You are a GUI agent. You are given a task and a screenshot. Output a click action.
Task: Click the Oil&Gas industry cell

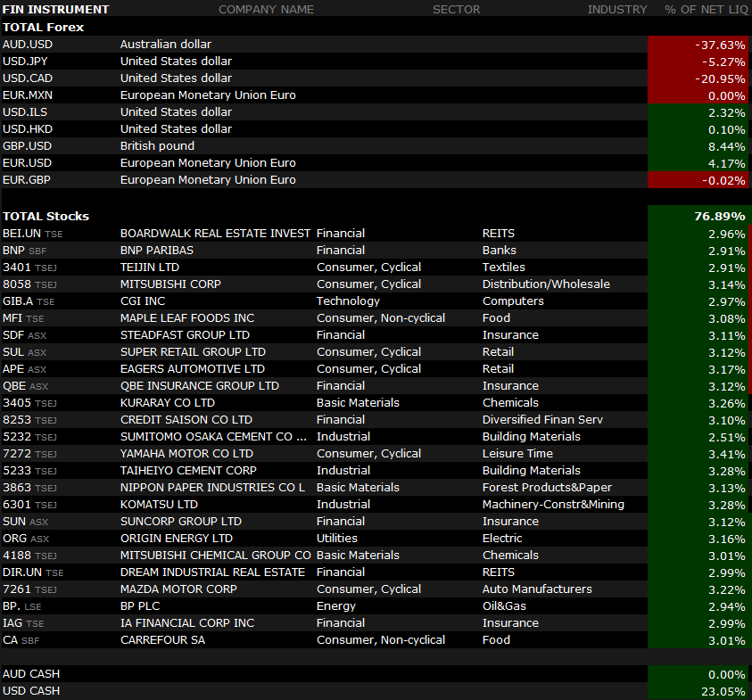coord(504,606)
